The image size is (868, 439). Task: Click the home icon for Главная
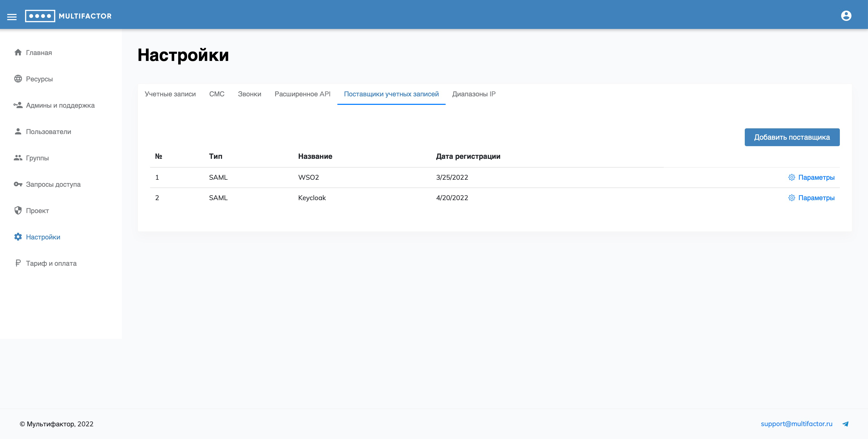(18, 52)
